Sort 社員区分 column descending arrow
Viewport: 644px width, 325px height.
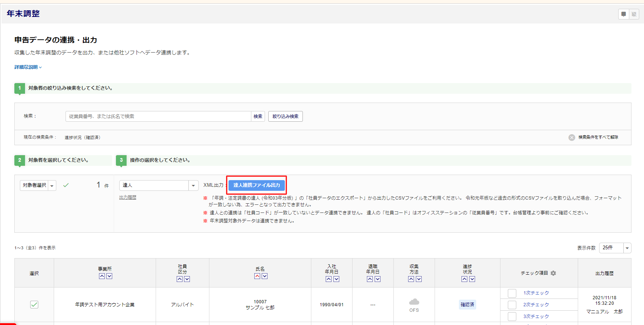point(187,279)
